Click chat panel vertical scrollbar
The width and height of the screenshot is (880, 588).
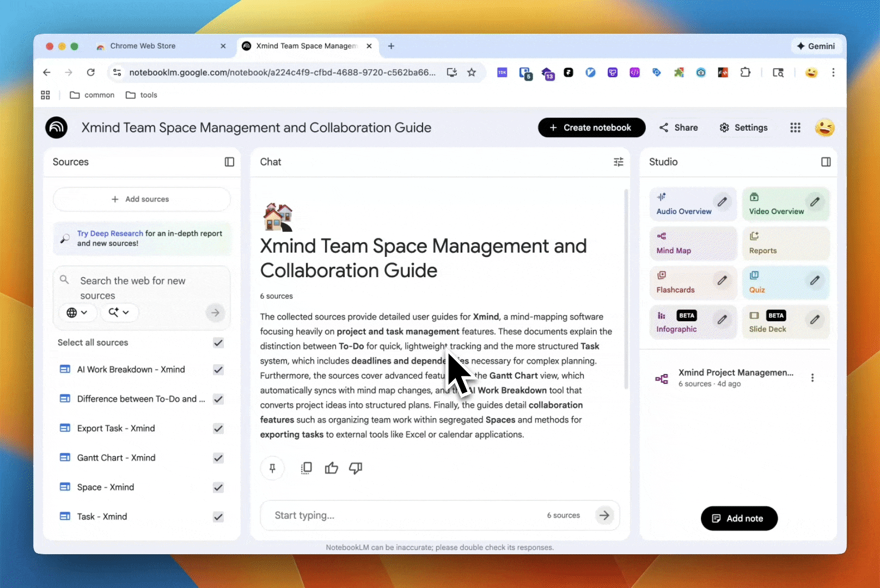click(626, 289)
